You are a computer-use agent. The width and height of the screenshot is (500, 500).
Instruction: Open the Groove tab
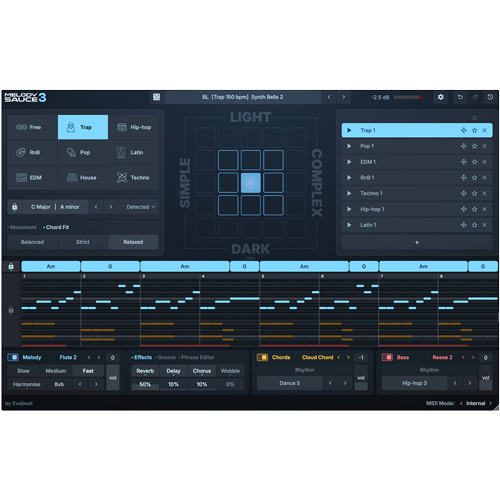click(167, 357)
